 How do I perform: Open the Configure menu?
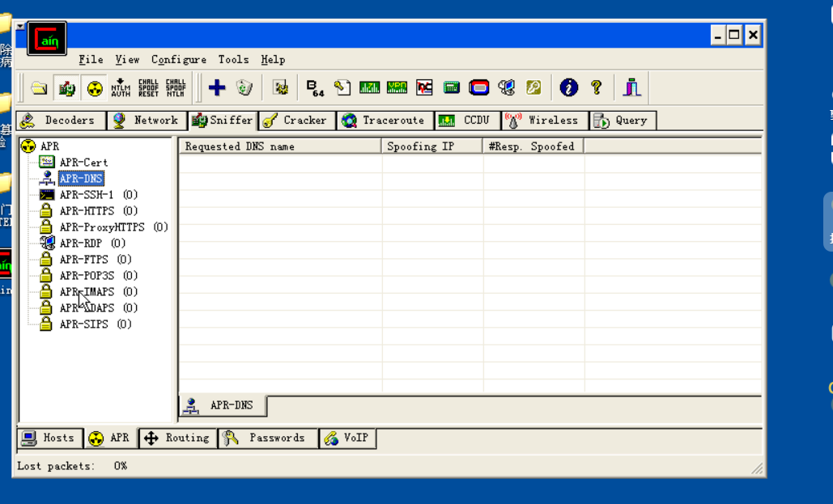click(x=178, y=60)
